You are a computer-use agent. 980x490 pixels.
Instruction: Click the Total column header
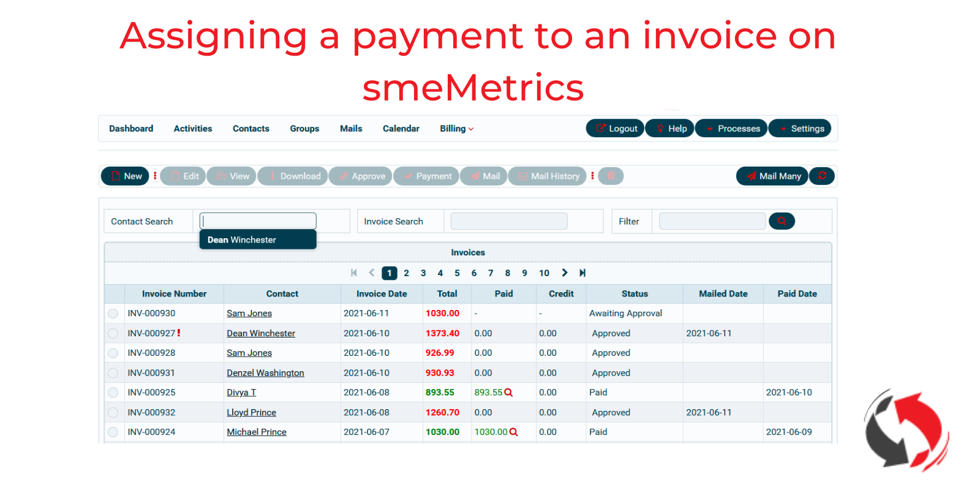tap(447, 294)
